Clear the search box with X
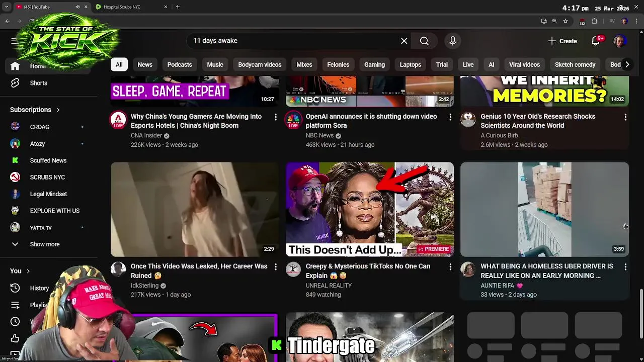Image resolution: width=644 pixels, height=362 pixels. coord(404,41)
